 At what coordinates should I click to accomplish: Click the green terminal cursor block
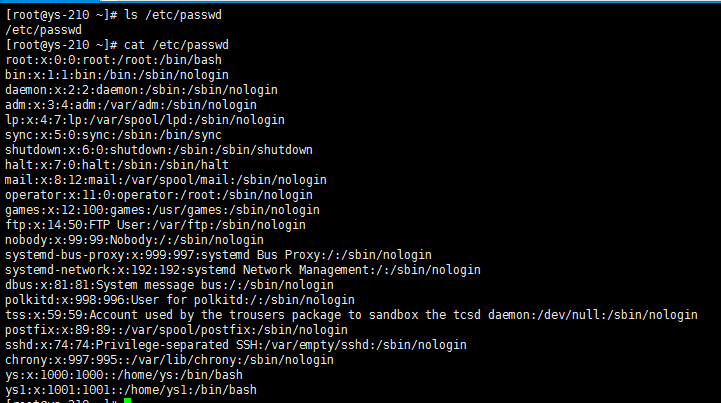coord(127,400)
